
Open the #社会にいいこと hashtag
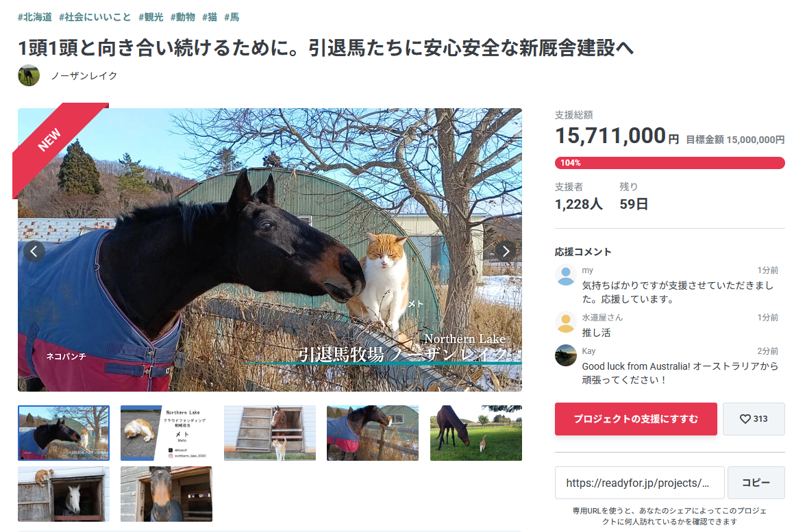click(x=95, y=17)
